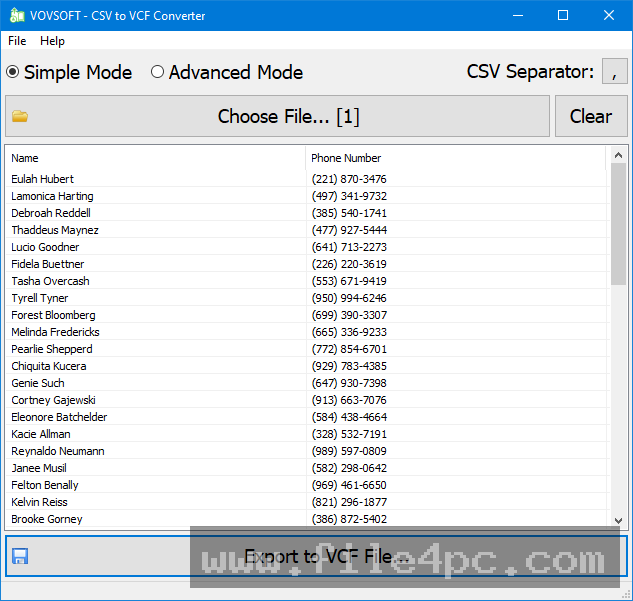
Task: Click phone number (665) 336-9233
Action: click(x=349, y=332)
